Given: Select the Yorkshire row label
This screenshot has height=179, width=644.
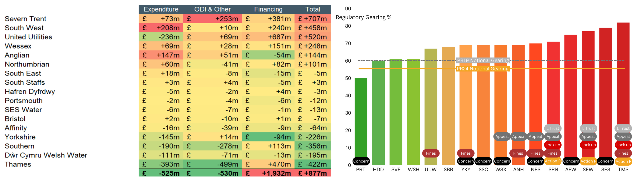Looking at the screenshot, I should [20, 137].
